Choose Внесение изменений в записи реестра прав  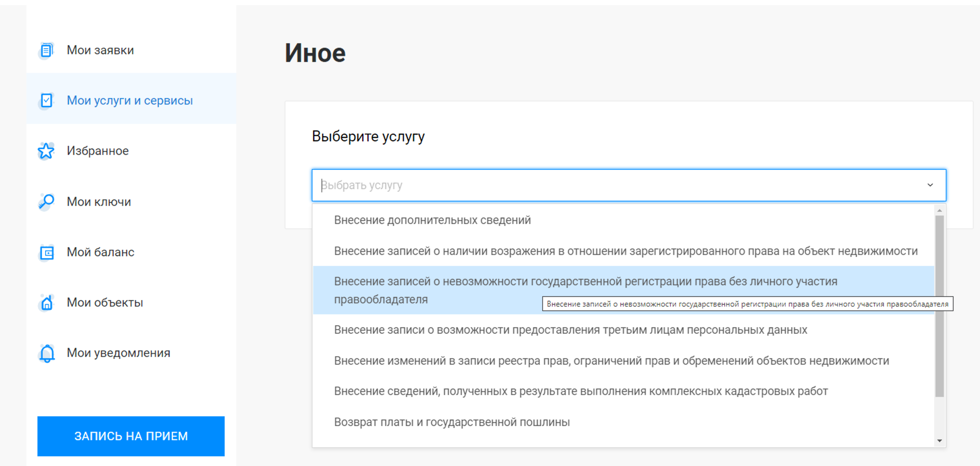pos(623,360)
